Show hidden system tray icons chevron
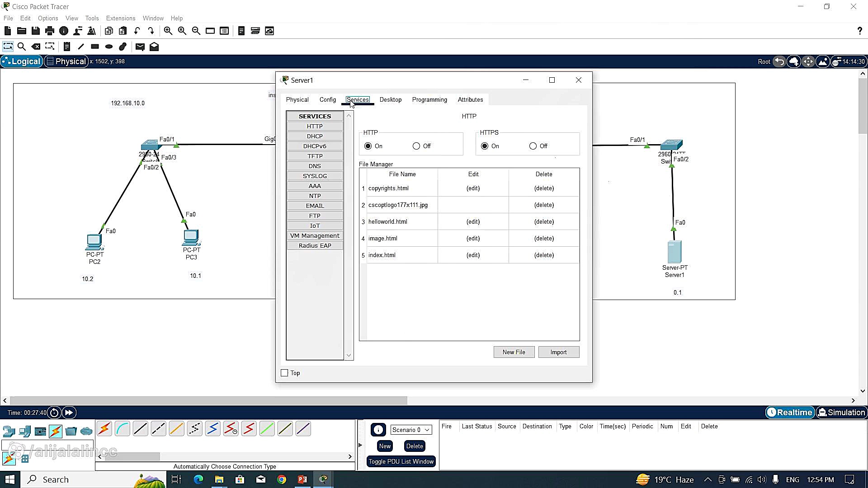Screen dimensions: 868x488 [x=708, y=479]
